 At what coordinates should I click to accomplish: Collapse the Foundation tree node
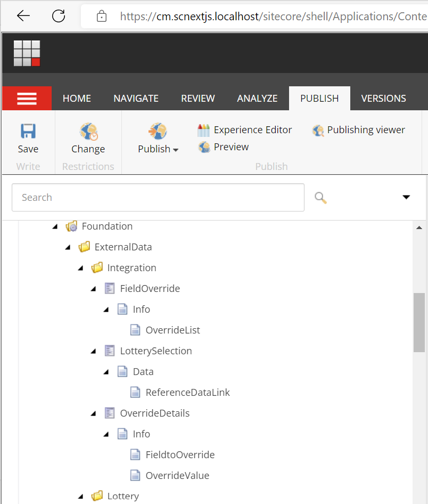point(55,226)
